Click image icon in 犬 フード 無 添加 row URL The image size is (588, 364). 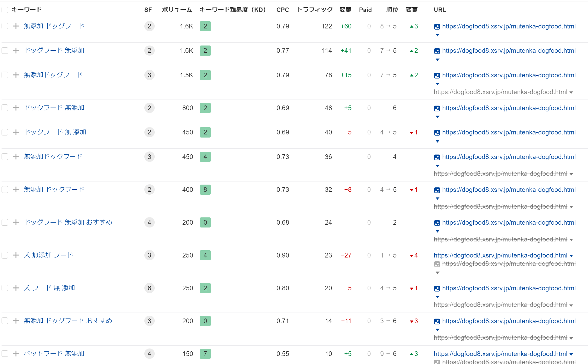point(437,289)
